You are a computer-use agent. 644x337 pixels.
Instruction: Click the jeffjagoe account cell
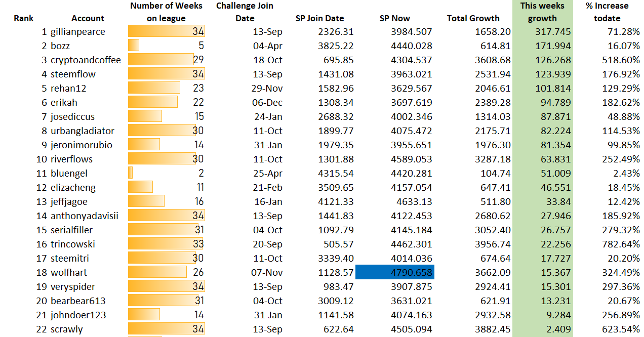tap(69, 201)
